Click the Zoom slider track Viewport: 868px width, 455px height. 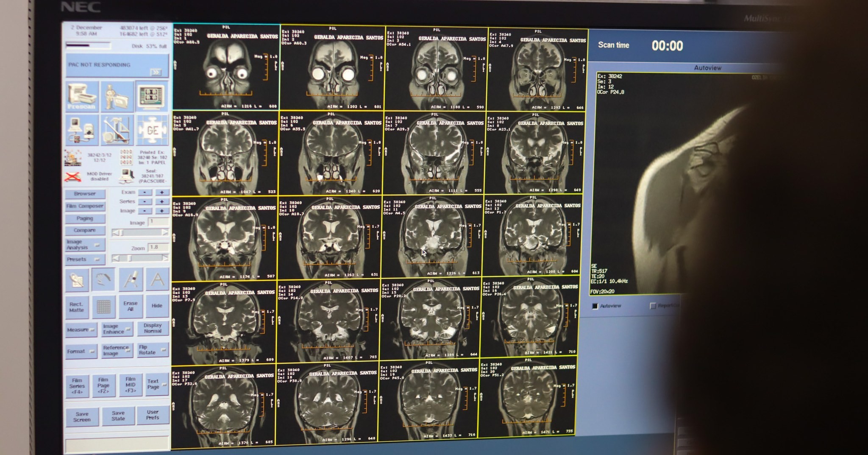140,258
